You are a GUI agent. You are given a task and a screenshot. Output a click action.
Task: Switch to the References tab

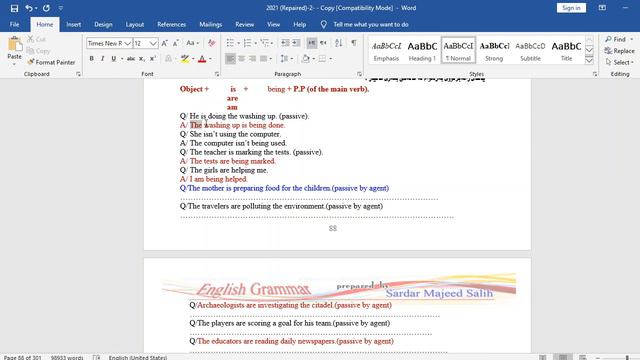(x=171, y=24)
